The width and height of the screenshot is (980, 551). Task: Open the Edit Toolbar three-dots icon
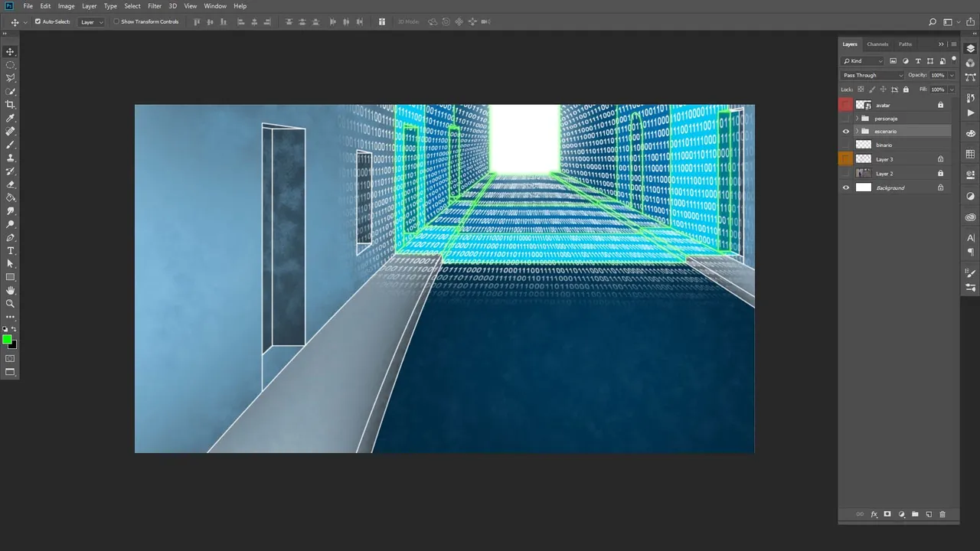pos(10,317)
